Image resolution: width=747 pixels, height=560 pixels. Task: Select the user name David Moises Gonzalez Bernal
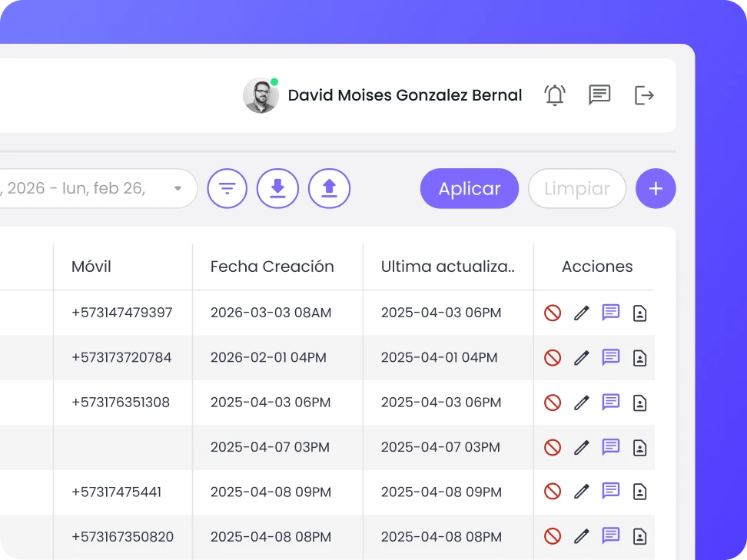[405, 95]
